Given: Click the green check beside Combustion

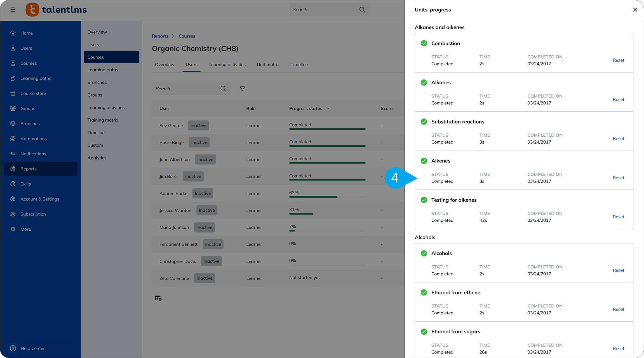Looking at the screenshot, I should pyautogui.click(x=424, y=43).
